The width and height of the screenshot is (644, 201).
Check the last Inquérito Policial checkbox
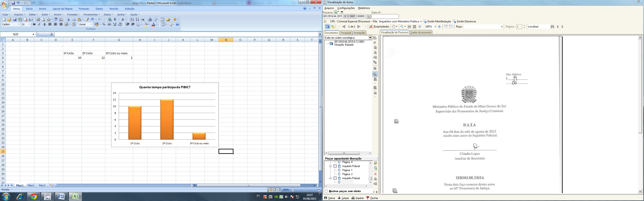point(335,178)
